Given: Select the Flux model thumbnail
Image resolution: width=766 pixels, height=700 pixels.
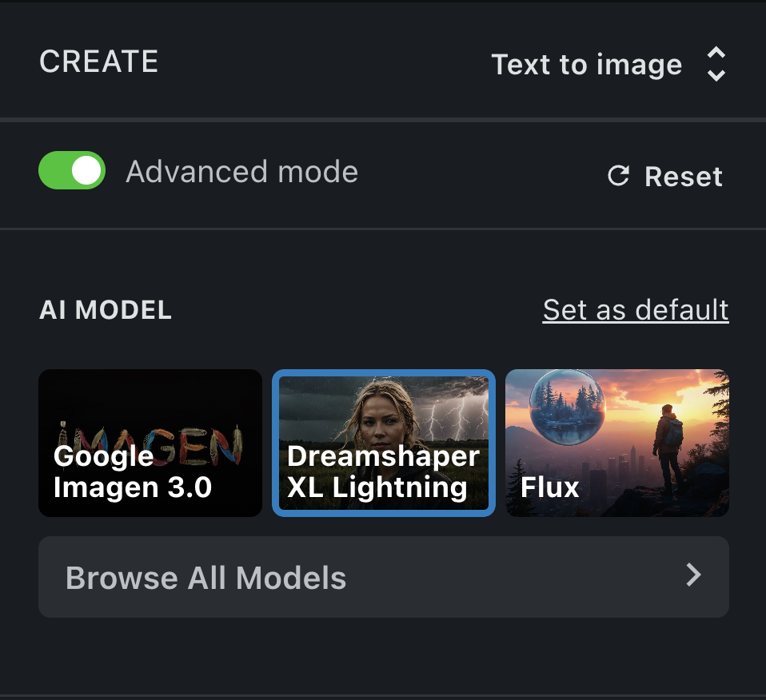Looking at the screenshot, I should point(617,443).
